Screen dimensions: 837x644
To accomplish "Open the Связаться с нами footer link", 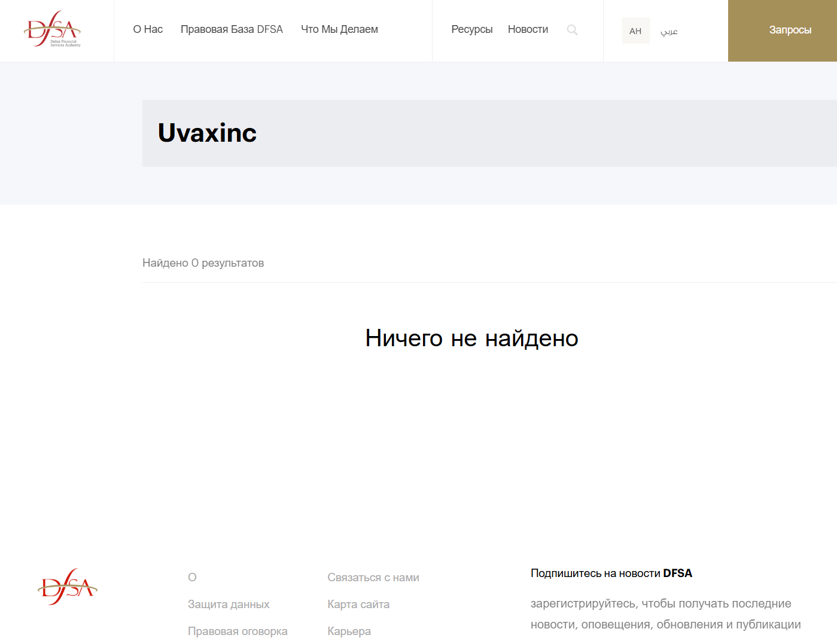I will [373, 578].
